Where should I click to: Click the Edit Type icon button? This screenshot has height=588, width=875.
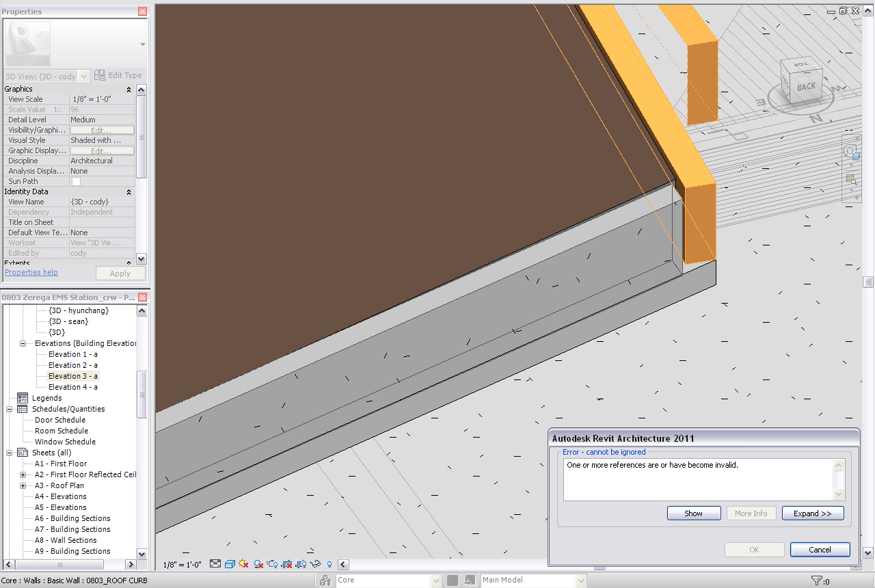click(x=118, y=75)
